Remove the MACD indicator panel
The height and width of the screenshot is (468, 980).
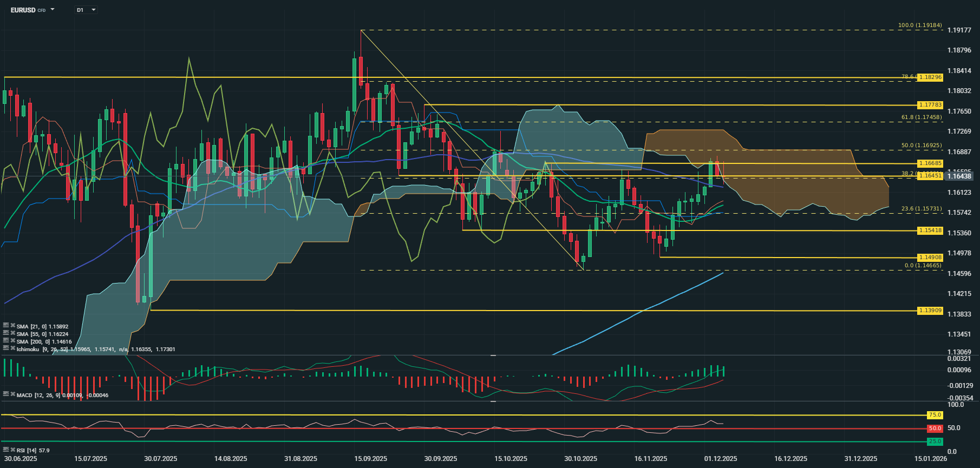12,395
